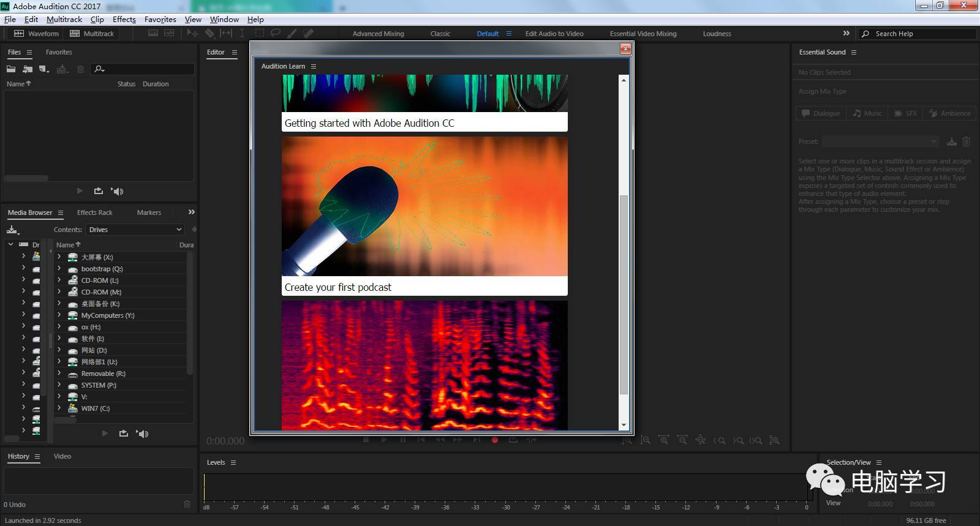980x526 pixels.
Task: Select the Spot Healing Brush tool
Action: pos(308,33)
